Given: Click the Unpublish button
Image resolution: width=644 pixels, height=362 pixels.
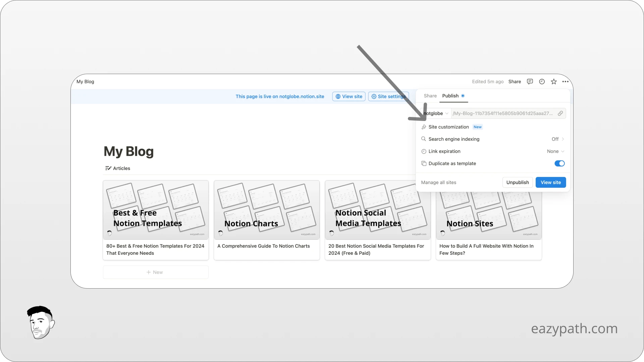Looking at the screenshot, I should click(x=517, y=182).
